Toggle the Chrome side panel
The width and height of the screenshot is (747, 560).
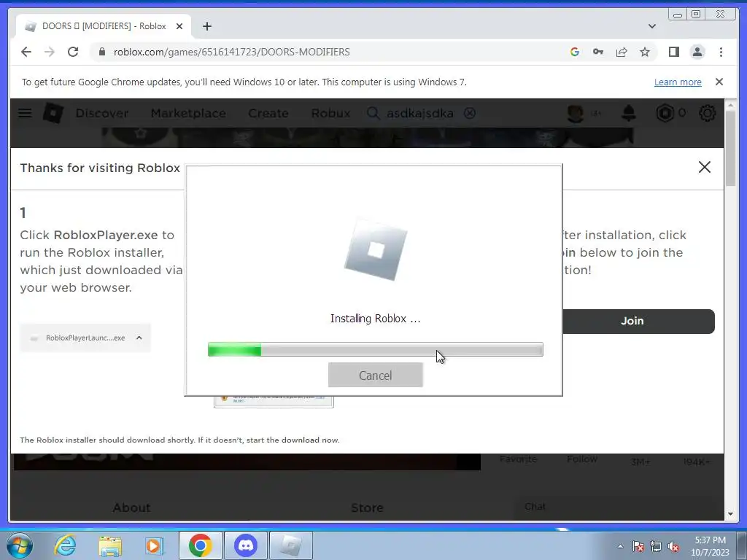(673, 52)
